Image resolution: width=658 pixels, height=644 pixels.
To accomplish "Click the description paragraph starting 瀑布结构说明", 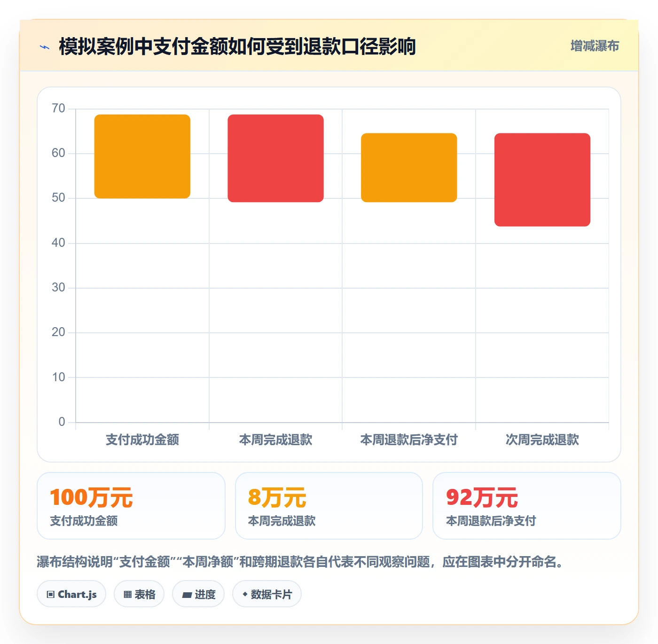I will tap(302, 562).
